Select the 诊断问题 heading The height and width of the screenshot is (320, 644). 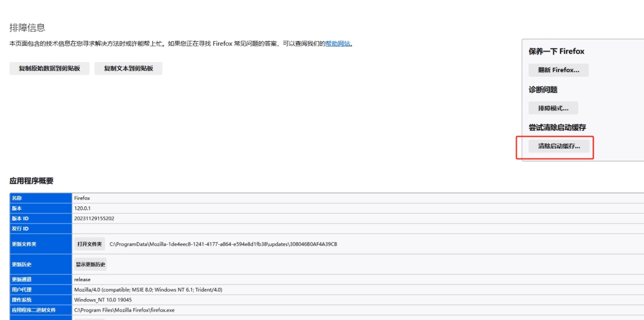point(543,89)
